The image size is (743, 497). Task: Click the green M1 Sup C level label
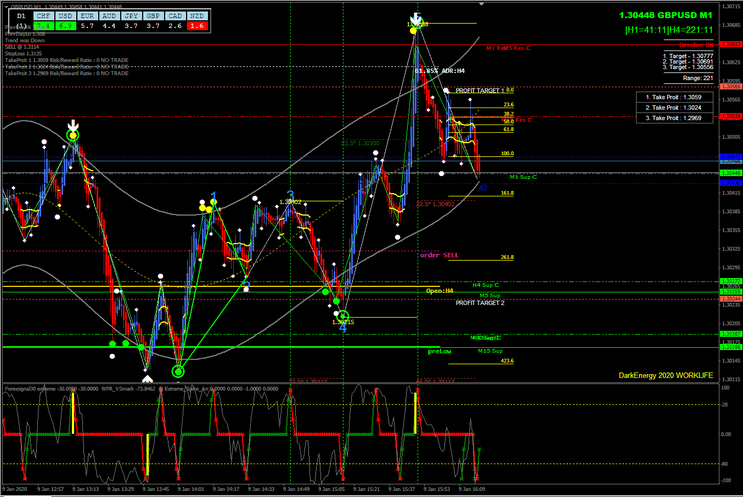pos(523,176)
